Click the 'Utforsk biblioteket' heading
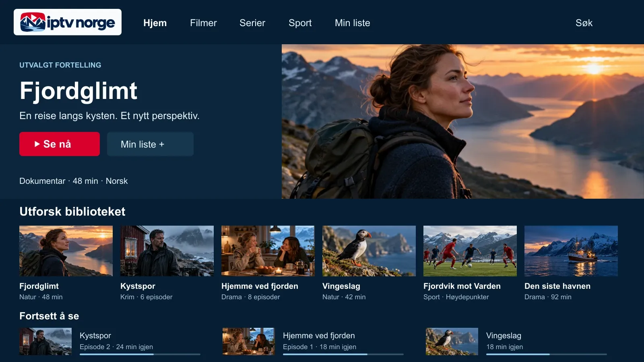Viewport: 644px width, 362px height. [x=72, y=212]
